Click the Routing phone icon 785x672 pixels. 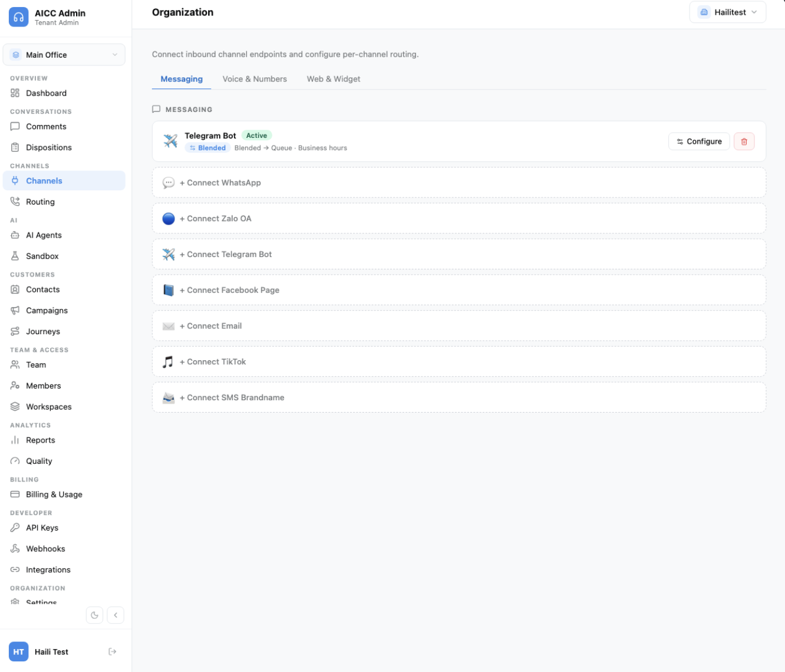(15, 202)
